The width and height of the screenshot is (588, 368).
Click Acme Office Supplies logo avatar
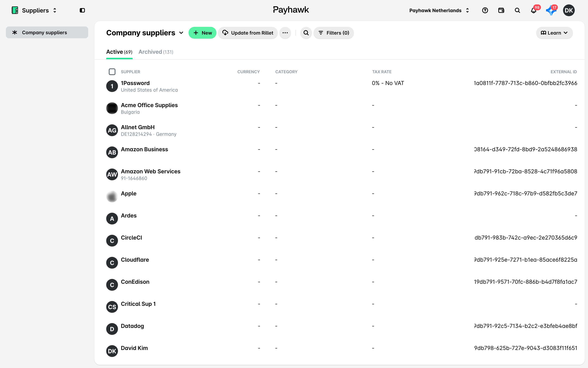coord(112,108)
